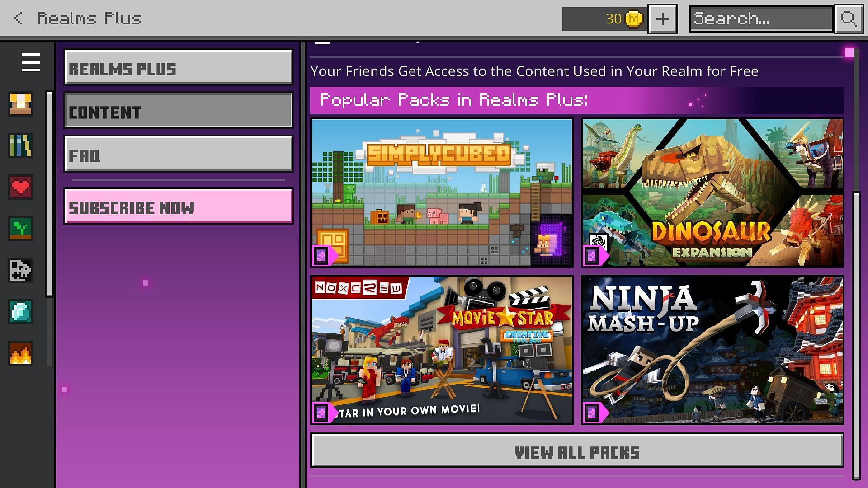The width and height of the screenshot is (868, 488).
Task: Click View All Packs button
Action: [577, 450]
